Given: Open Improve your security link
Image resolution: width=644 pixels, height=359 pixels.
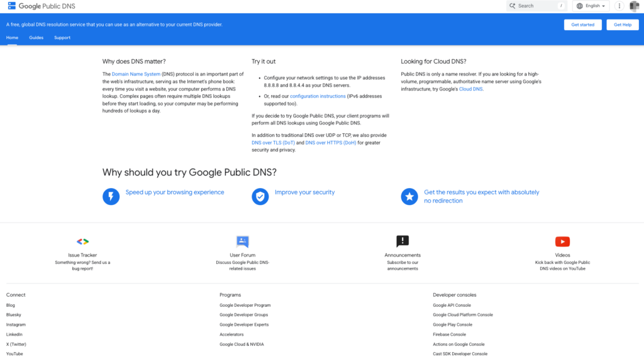Looking at the screenshot, I should click(304, 192).
